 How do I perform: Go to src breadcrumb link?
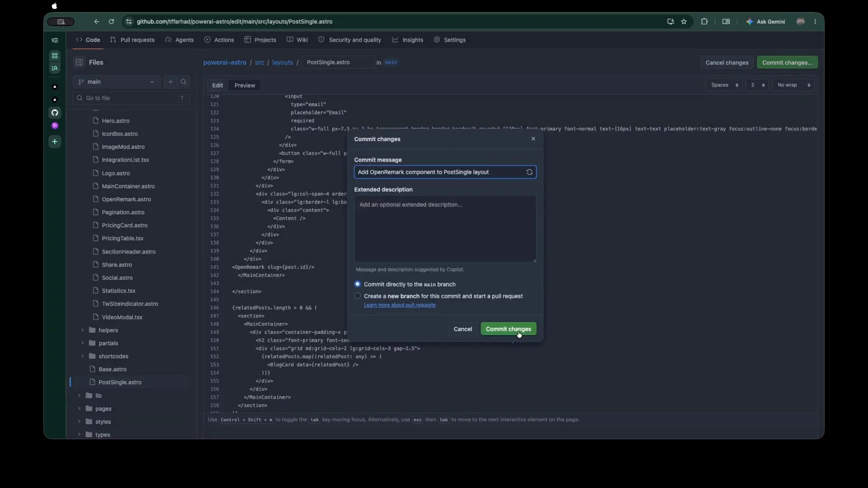tap(259, 62)
